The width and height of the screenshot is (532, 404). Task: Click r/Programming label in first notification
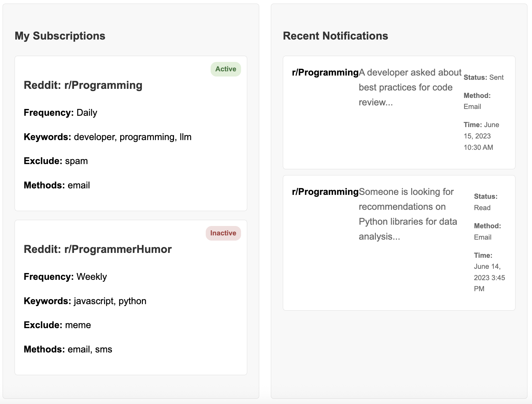(325, 72)
